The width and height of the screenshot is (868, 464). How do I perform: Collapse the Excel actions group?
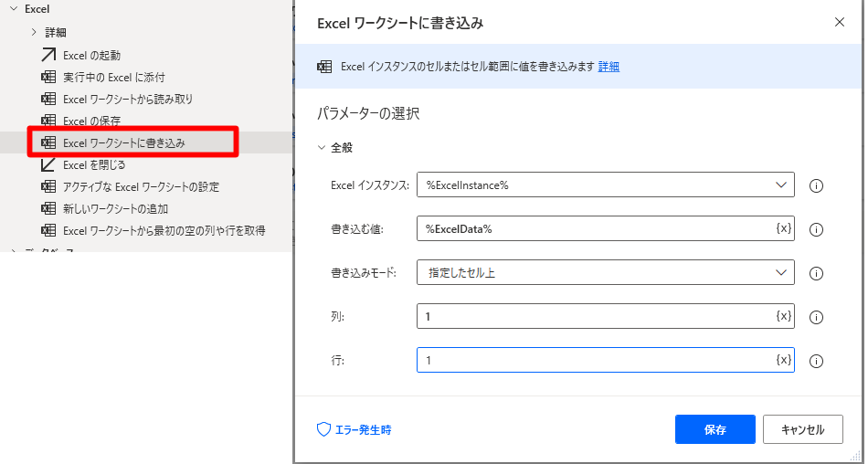14,9
